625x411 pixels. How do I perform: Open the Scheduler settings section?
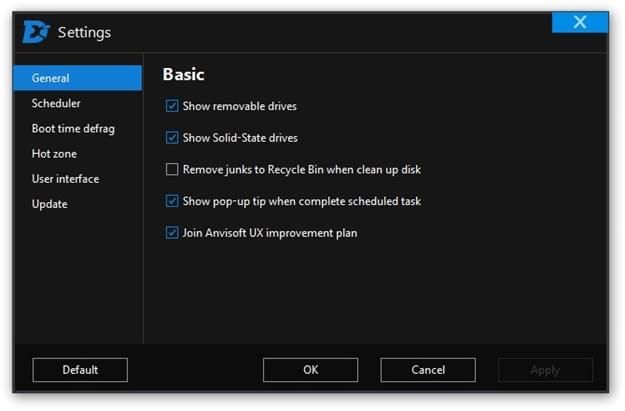[56, 103]
